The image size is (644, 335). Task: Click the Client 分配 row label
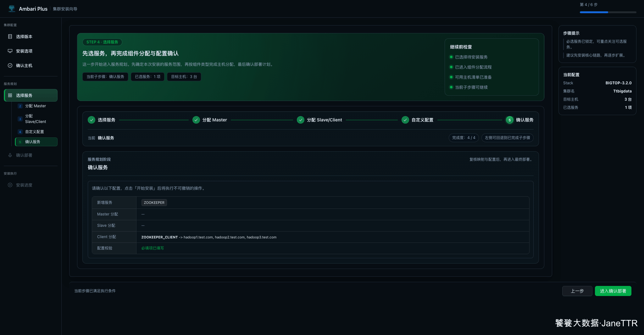[107, 237]
